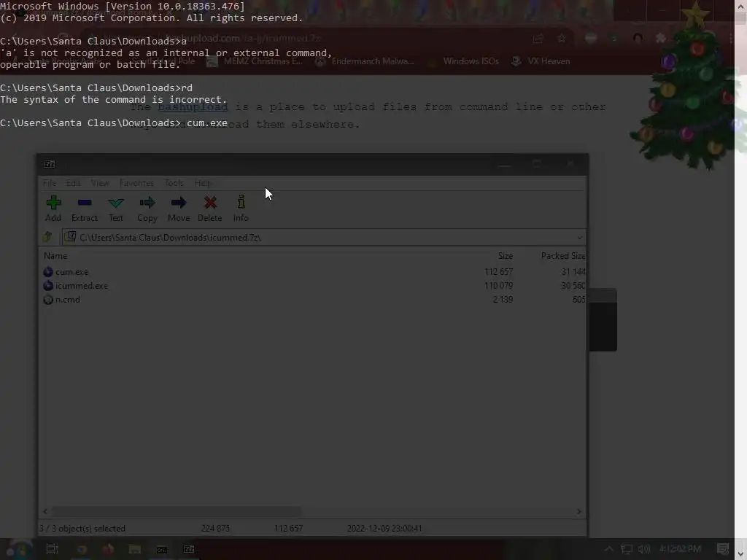The width and height of the screenshot is (747, 560).
Task: Click the red Delete toolbar icon
Action: pyautogui.click(x=209, y=209)
